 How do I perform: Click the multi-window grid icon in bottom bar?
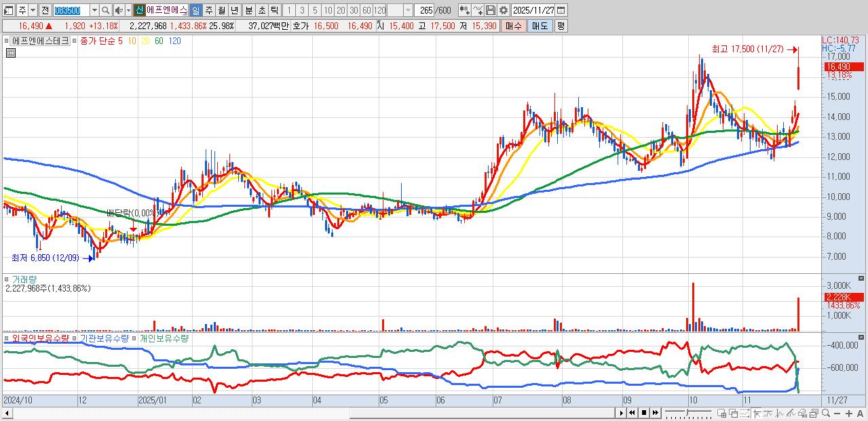click(721, 413)
